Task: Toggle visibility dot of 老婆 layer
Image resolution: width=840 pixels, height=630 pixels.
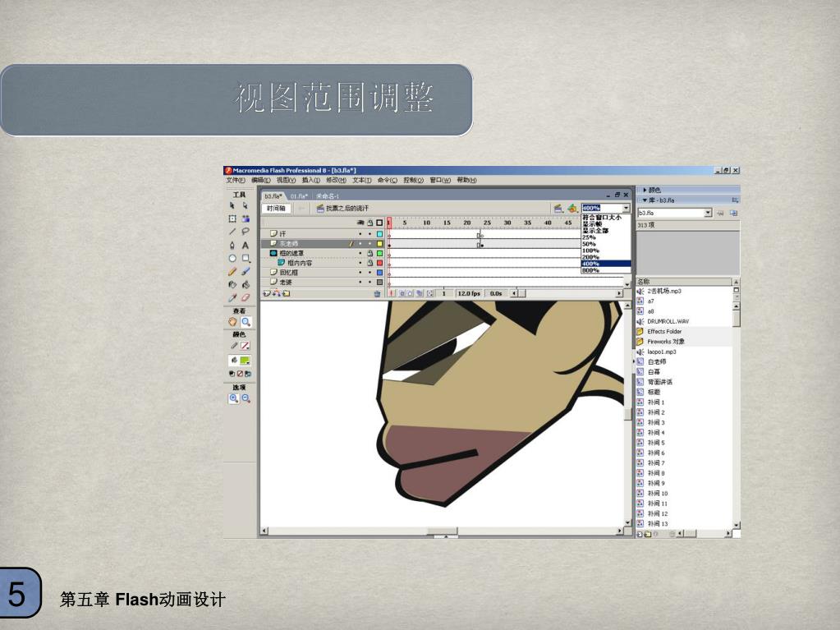Action: pos(360,283)
